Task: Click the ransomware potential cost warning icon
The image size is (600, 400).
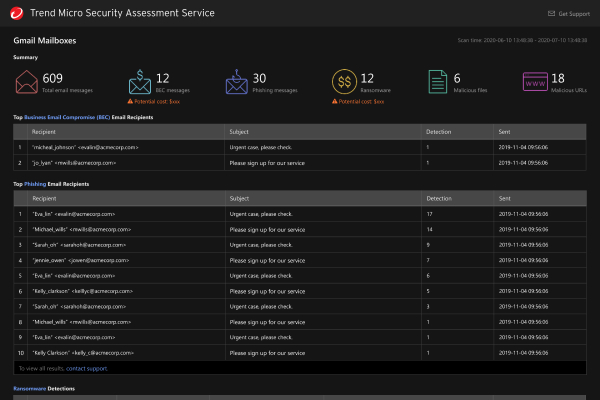Action: 334,101
